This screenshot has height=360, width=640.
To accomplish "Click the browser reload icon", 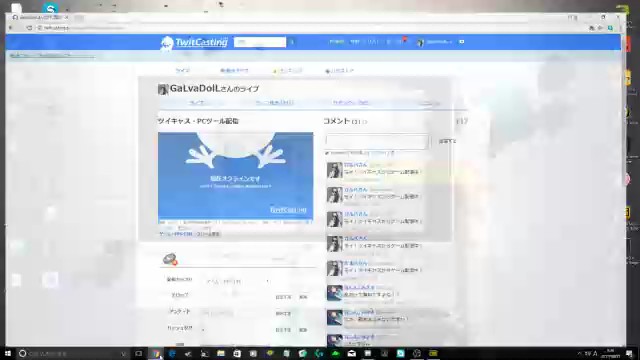I will pos(29,28).
